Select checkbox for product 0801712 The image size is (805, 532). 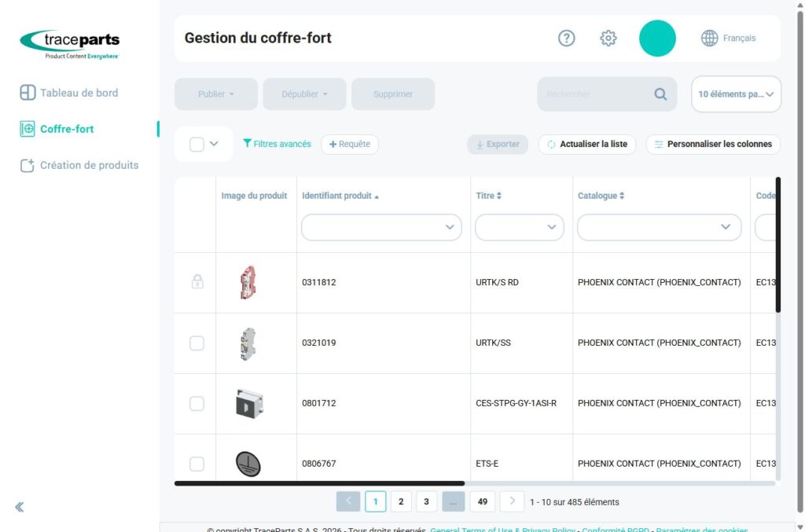coord(197,403)
